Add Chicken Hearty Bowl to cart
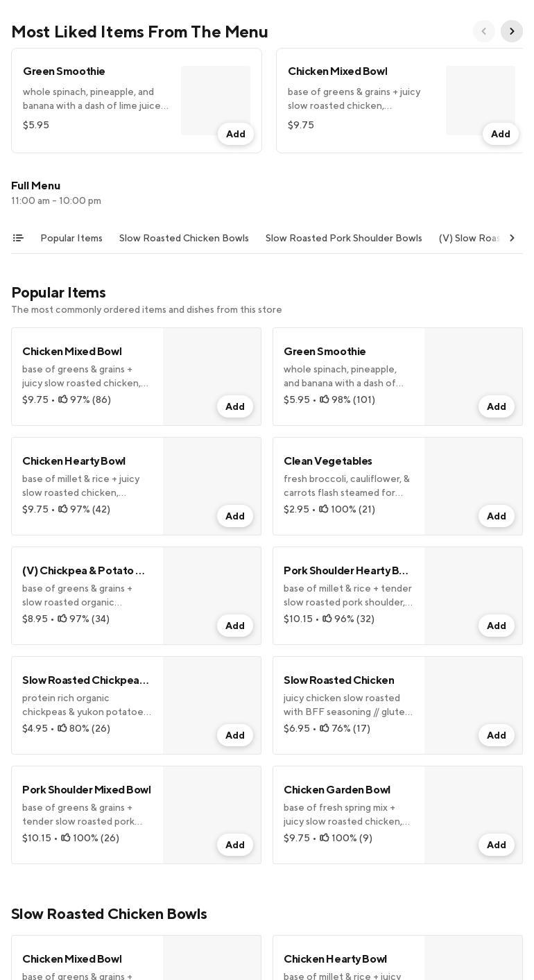This screenshot has width=534, height=980. pos(235,516)
